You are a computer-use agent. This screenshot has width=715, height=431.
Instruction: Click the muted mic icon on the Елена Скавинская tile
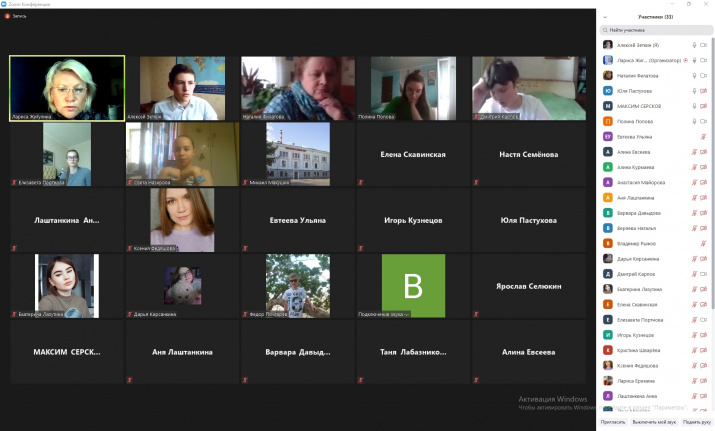pyautogui.click(x=360, y=182)
